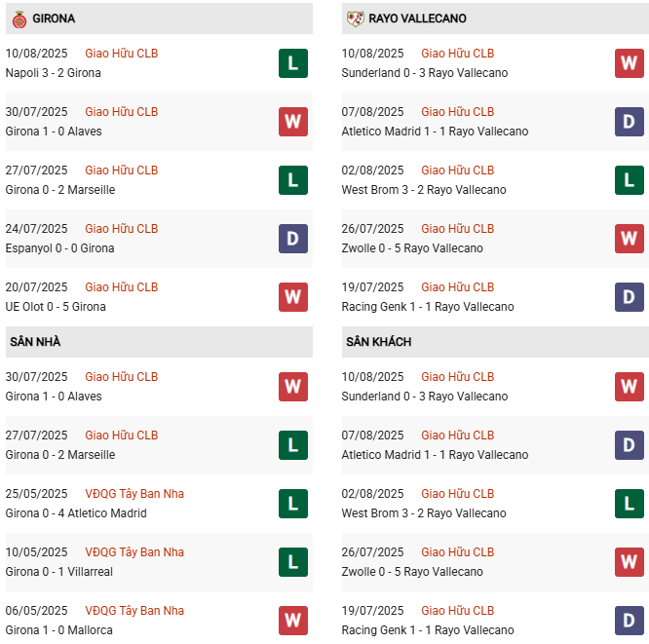Click the Girona club crest icon
The height and width of the screenshot is (644, 649).
(x=19, y=19)
